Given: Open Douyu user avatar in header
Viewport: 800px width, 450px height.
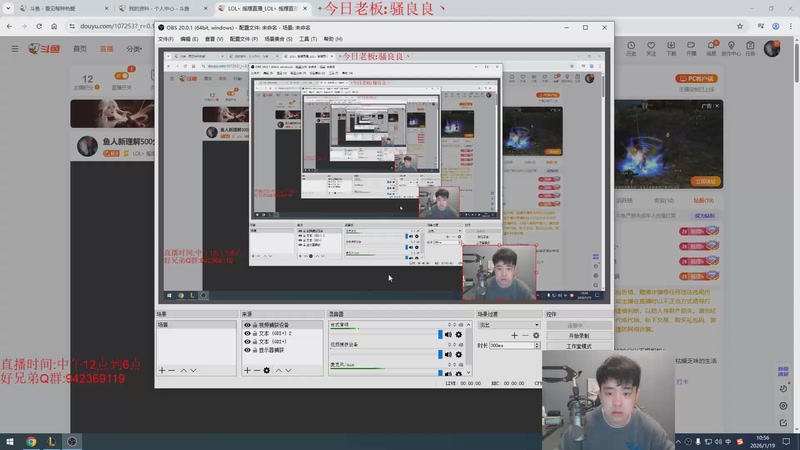Looking at the screenshot, I should [x=772, y=48].
